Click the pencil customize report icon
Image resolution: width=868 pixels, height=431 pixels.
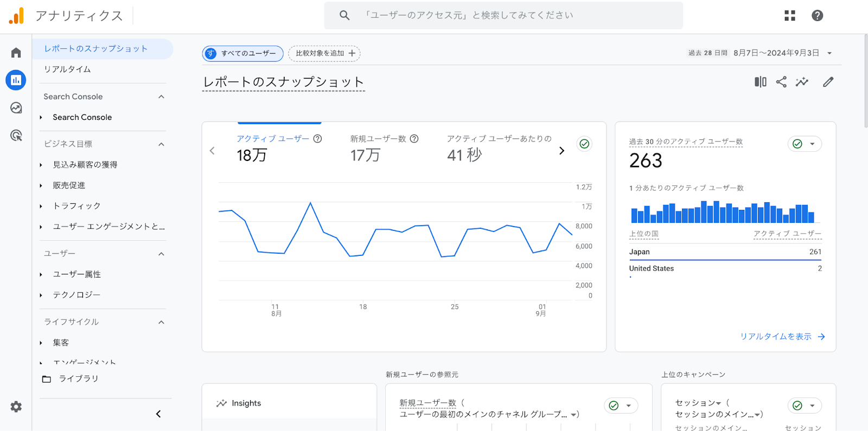828,82
